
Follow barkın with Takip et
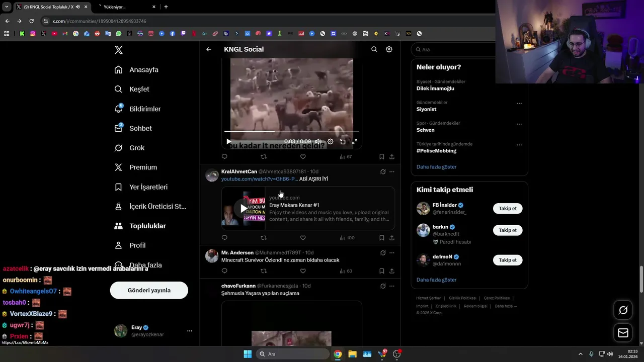click(x=508, y=230)
